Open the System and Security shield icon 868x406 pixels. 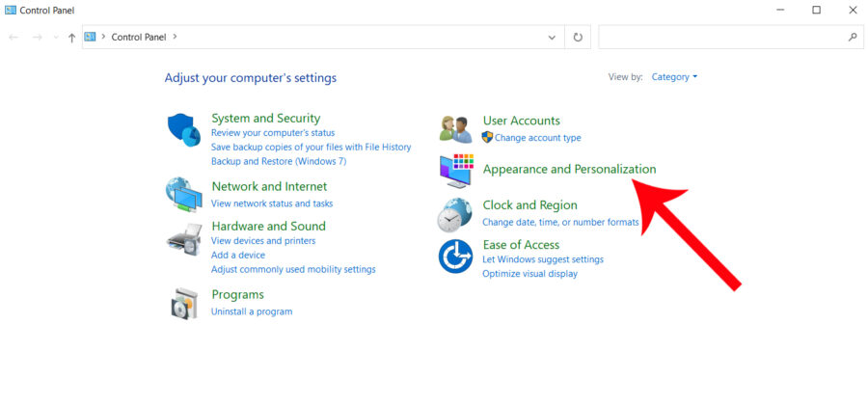tap(184, 129)
